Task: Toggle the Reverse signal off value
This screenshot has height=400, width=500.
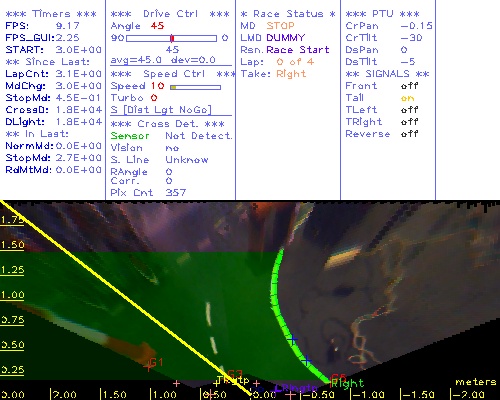Action: [x=409, y=134]
